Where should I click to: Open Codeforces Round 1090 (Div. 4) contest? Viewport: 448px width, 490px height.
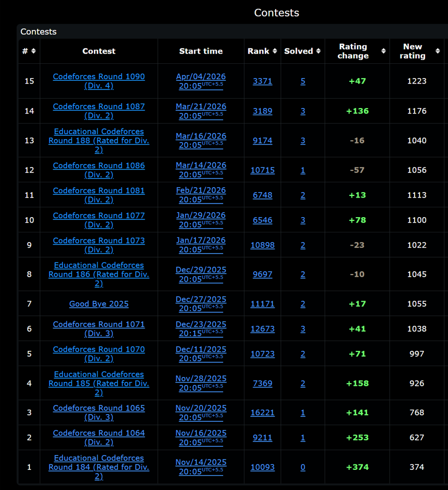tap(99, 81)
